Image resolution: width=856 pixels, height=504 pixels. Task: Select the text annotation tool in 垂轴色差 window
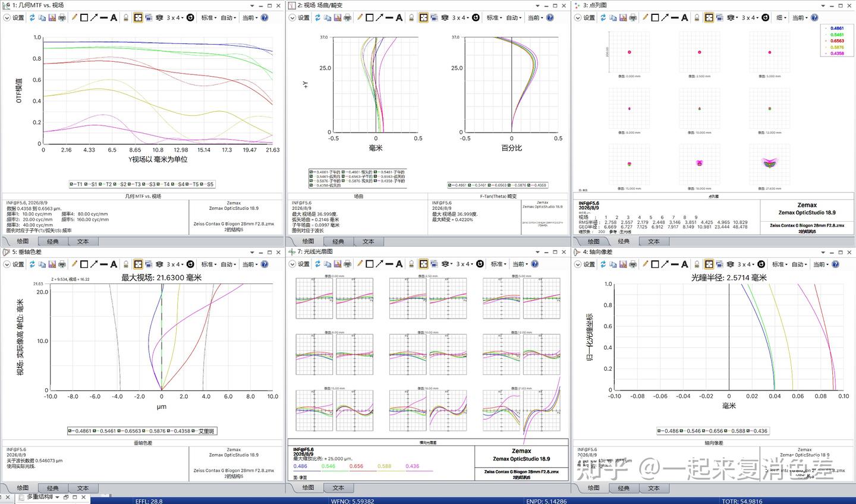[114, 264]
